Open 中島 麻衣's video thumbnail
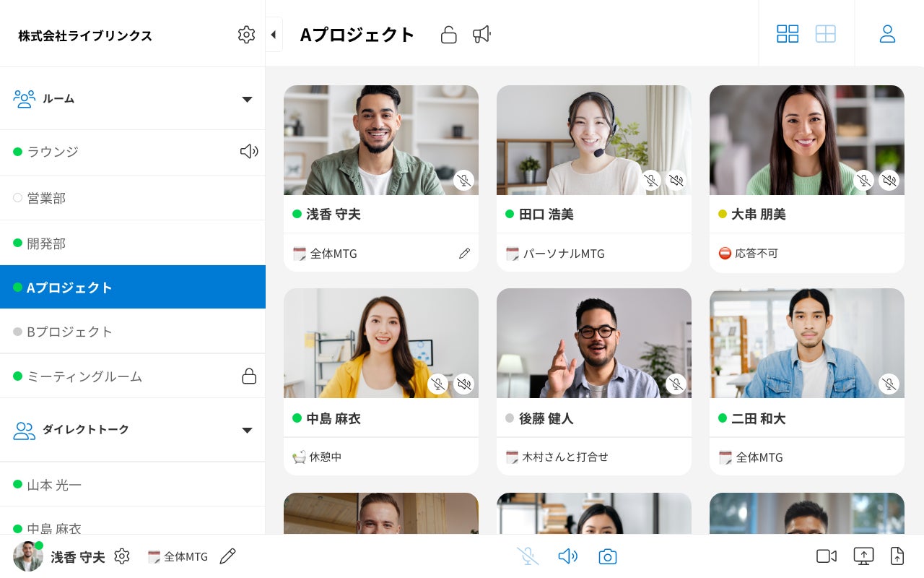Screen dimensions: 924x578 click(x=381, y=343)
